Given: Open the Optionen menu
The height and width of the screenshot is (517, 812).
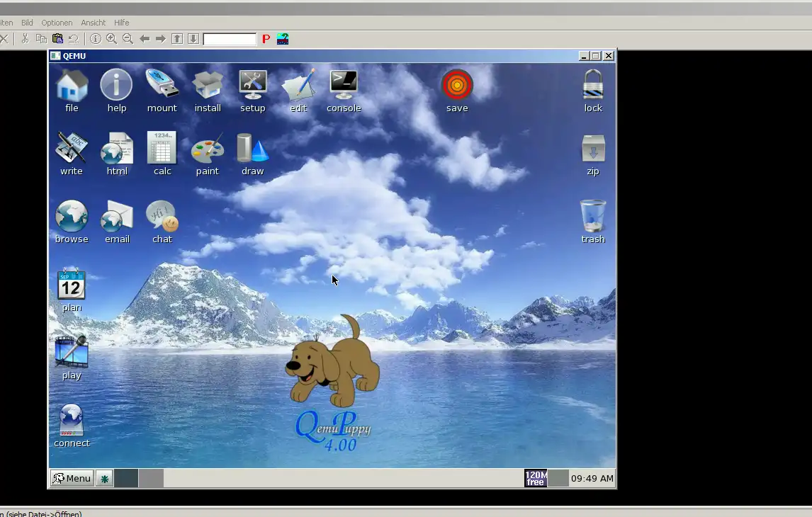Looking at the screenshot, I should [57, 23].
